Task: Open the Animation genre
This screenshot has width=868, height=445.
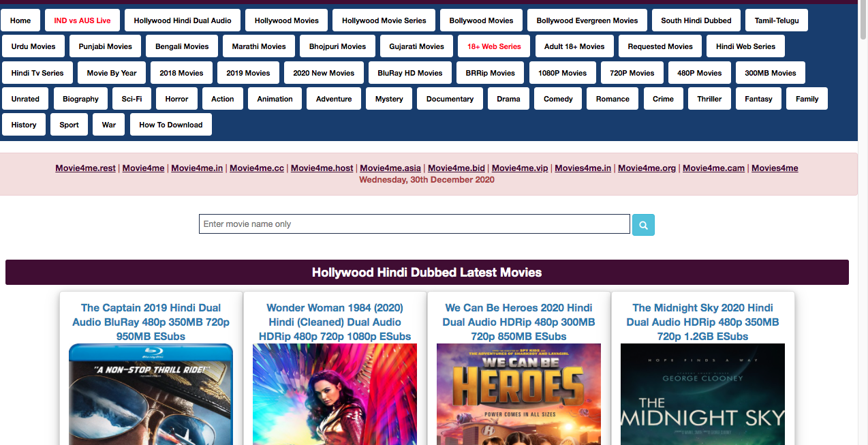Action: pyautogui.click(x=275, y=99)
